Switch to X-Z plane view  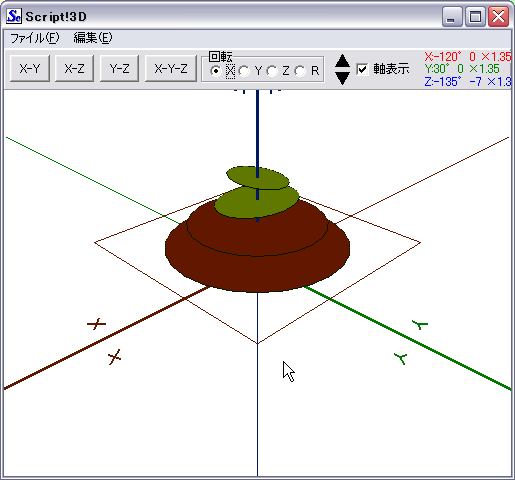pyautogui.click(x=74, y=68)
